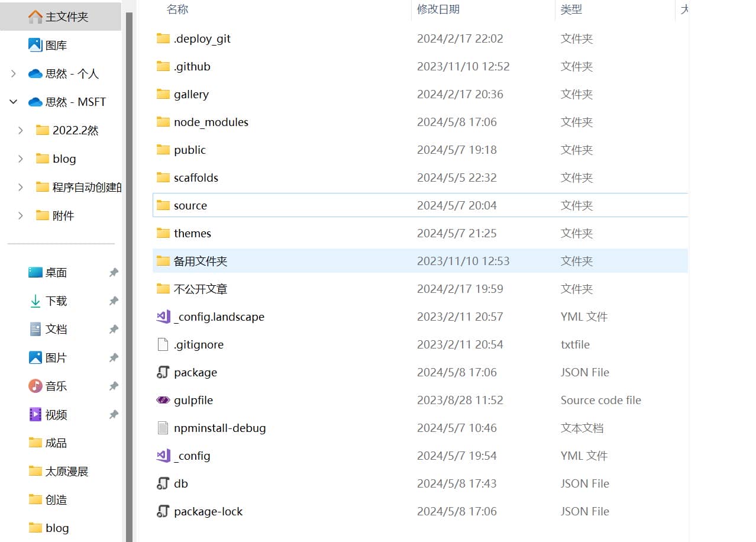Unpin Desktop using its pin icon

[114, 272]
